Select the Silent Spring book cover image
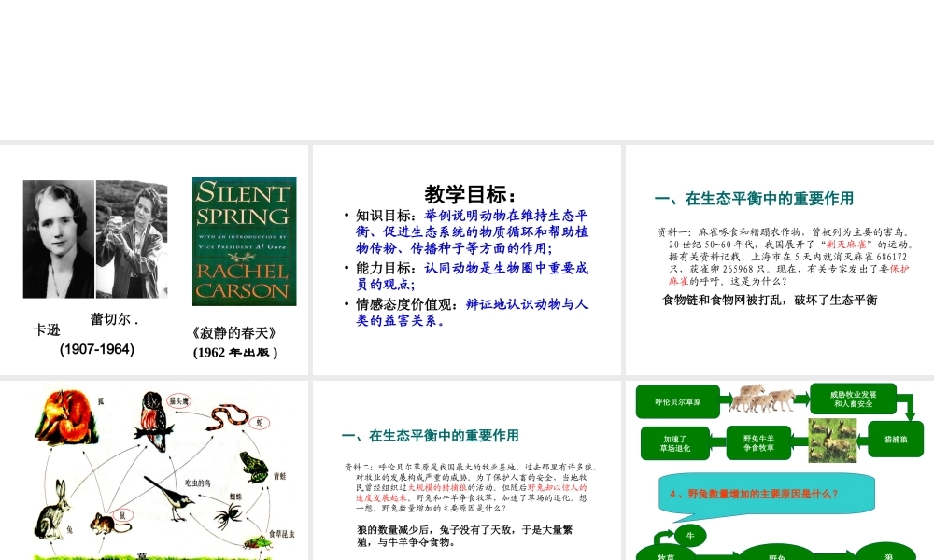The image size is (934, 560). point(244,242)
